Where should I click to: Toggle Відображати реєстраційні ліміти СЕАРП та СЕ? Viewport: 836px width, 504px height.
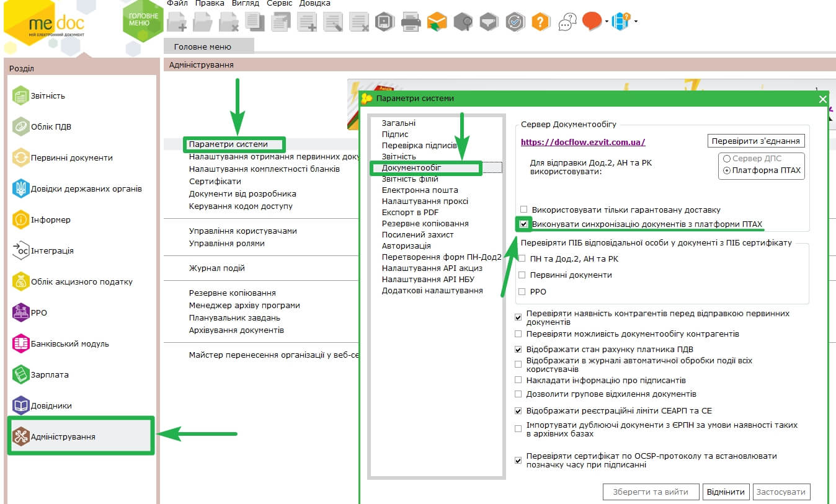pos(518,410)
